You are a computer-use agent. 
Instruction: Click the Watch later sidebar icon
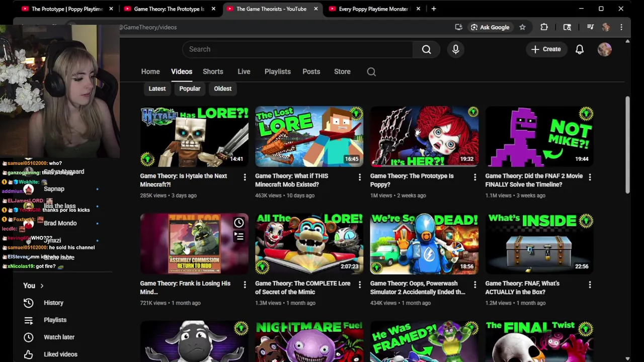coord(29,337)
